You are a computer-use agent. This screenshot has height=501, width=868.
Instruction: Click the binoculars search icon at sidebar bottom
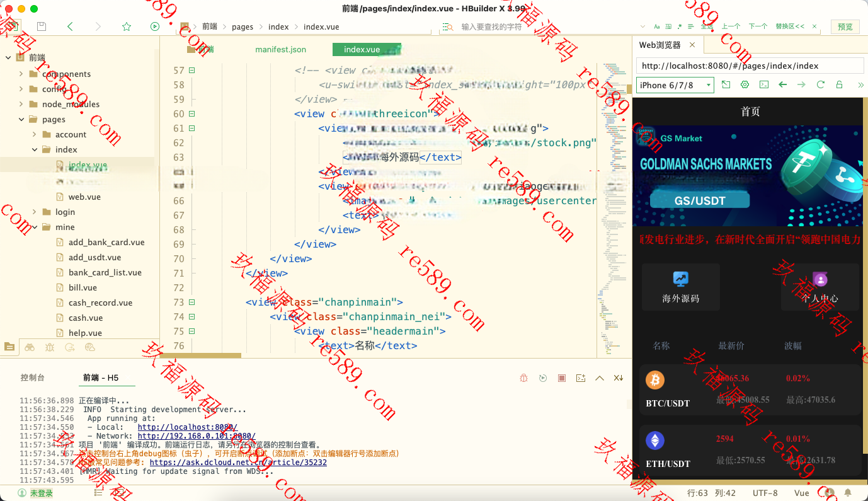(x=30, y=347)
